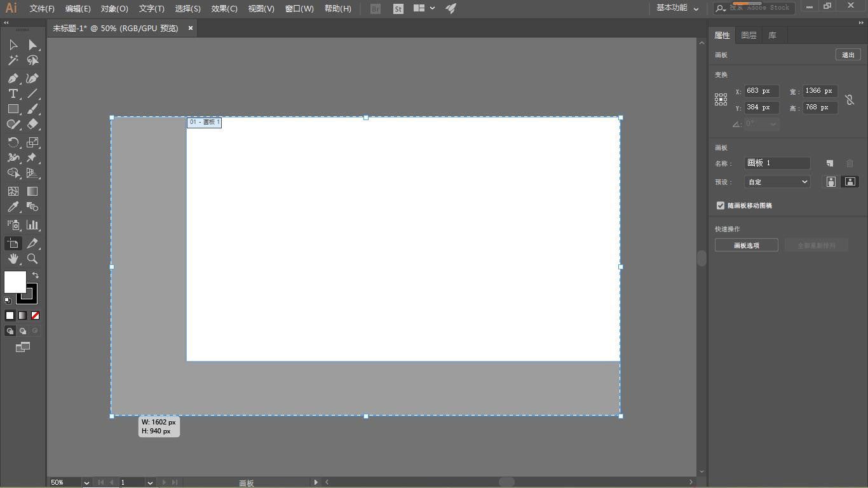Viewport: 868px width, 488px height.
Task: Switch to the 图层 panel tab
Action: pyautogui.click(x=749, y=36)
